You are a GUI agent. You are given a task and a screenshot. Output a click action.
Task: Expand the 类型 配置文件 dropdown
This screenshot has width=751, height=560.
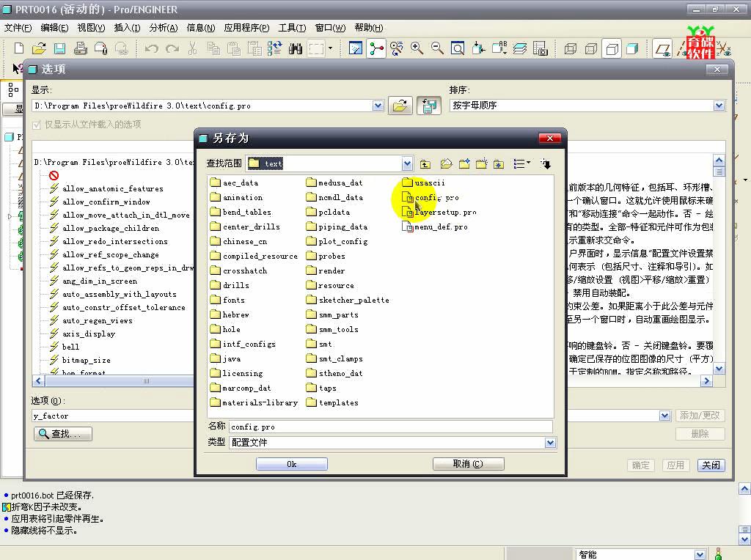click(x=550, y=443)
